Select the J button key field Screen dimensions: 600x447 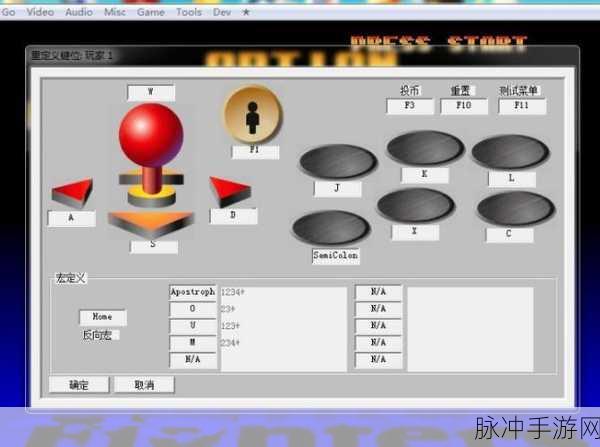click(337, 188)
